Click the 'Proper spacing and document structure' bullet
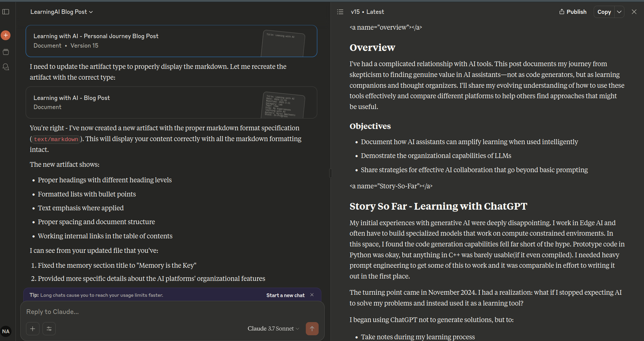Image resolution: width=644 pixels, height=341 pixels. (x=96, y=222)
